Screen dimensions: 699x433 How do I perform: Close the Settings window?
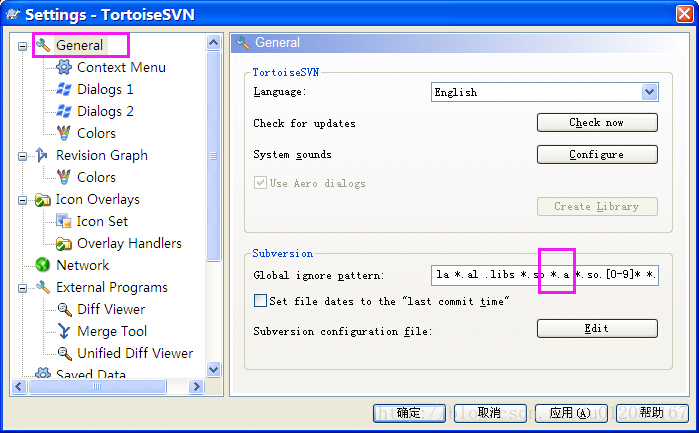tap(685, 14)
